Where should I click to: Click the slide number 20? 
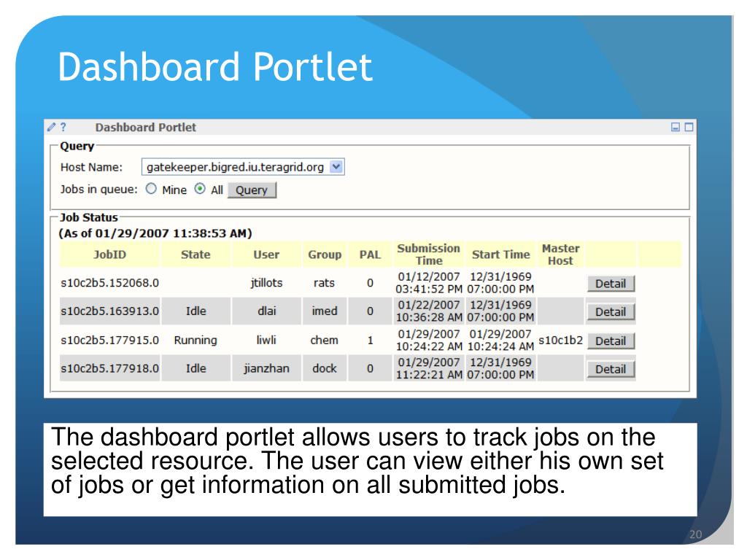click(x=695, y=534)
